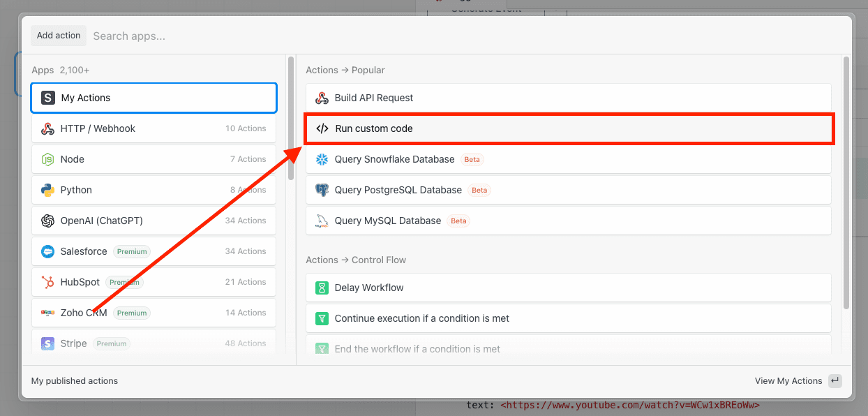Click the PostgreSQL elephant icon
Image resolution: width=868 pixels, height=416 pixels.
pyautogui.click(x=322, y=190)
